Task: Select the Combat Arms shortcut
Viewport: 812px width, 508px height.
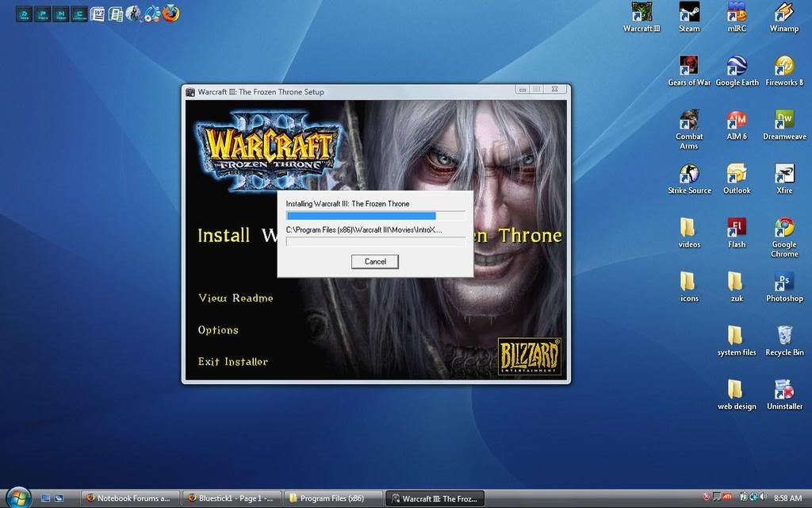Action: coord(689,129)
